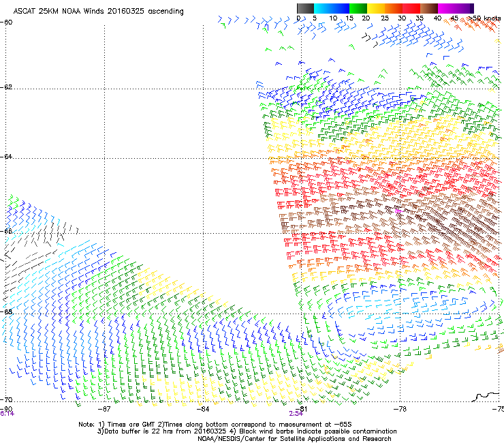This screenshot has height=443, width=504.
Task: Click the latitude label -68
Action: [x=6, y=311]
